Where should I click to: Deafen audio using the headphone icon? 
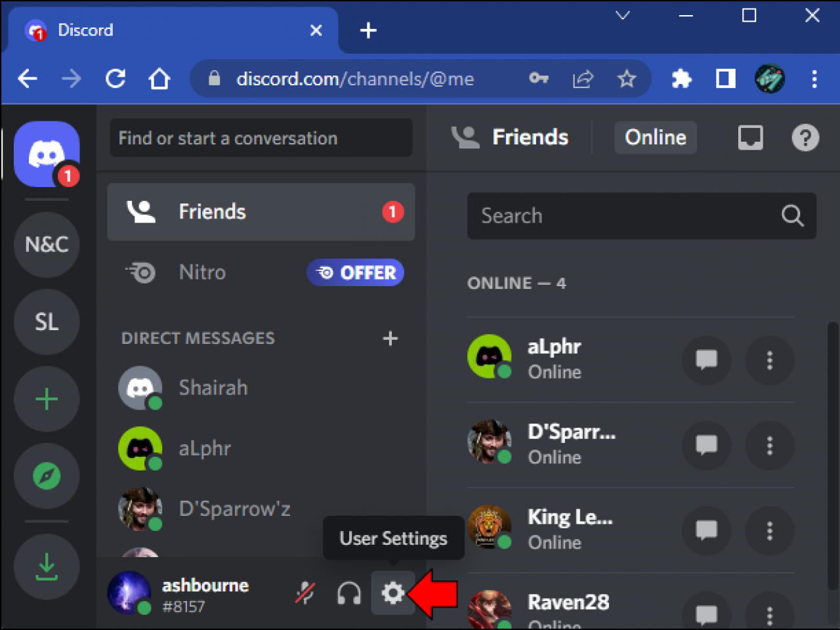click(348, 593)
